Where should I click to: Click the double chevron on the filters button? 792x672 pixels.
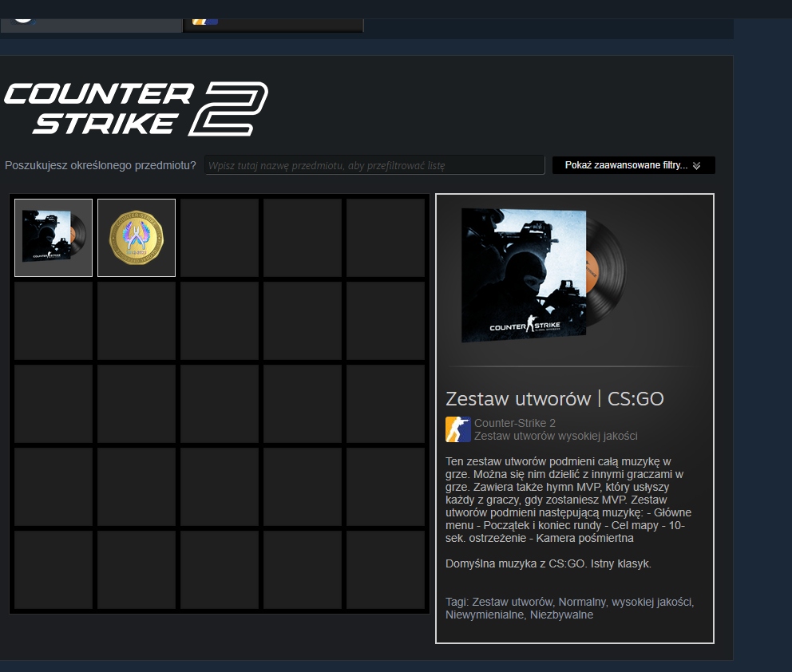[696, 165]
